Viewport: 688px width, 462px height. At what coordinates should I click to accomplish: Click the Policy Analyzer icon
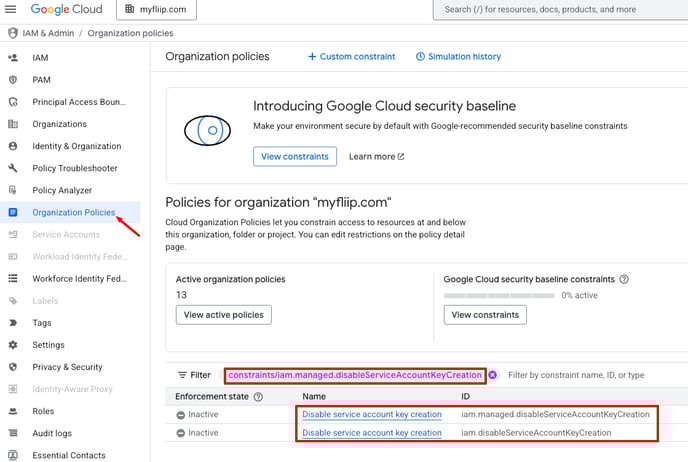click(13, 190)
